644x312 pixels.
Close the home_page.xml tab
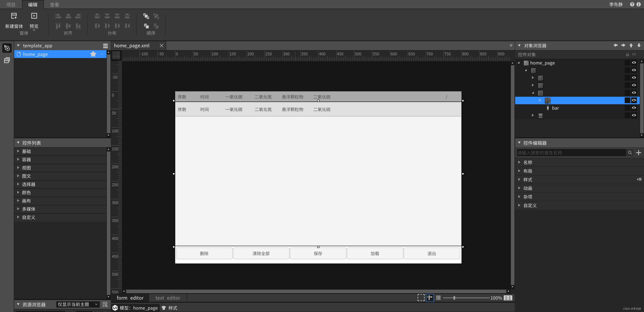click(x=162, y=45)
